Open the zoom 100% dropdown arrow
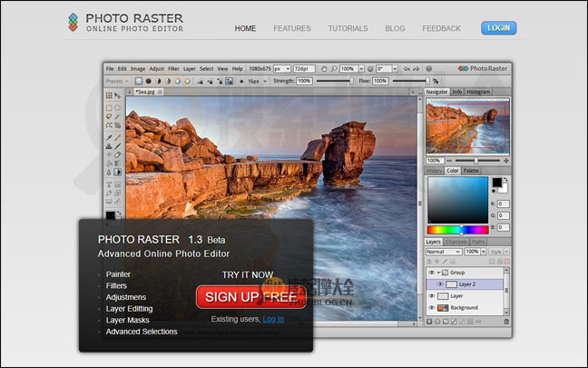The width and height of the screenshot is (588, 368). pos(361,69)
